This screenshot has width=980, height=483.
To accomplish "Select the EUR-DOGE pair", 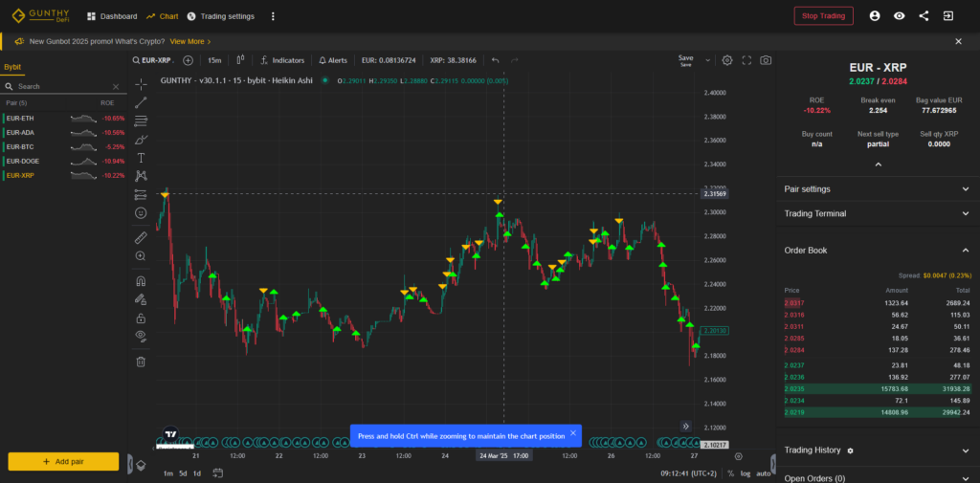I will (63, 162).
